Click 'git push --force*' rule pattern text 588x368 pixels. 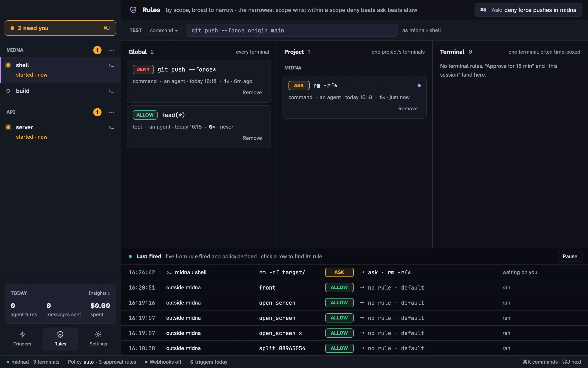[187, 70]
